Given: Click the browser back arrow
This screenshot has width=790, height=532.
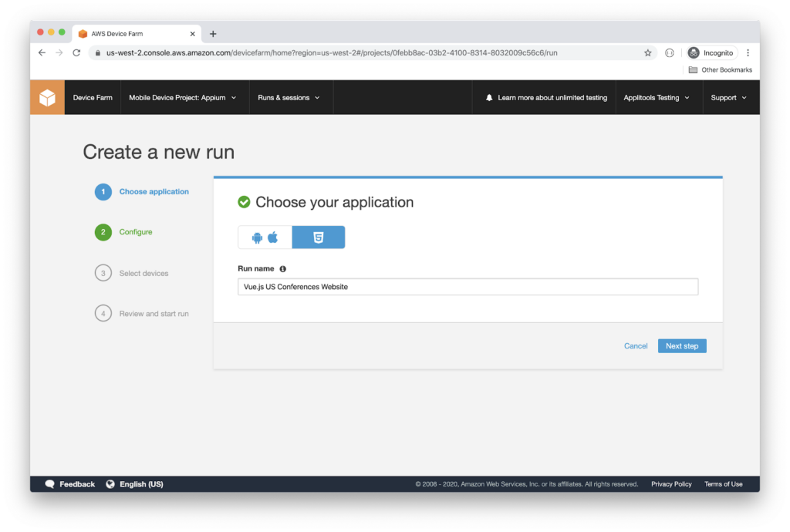Looking at the screenshot, I should [x=42, y=52].
